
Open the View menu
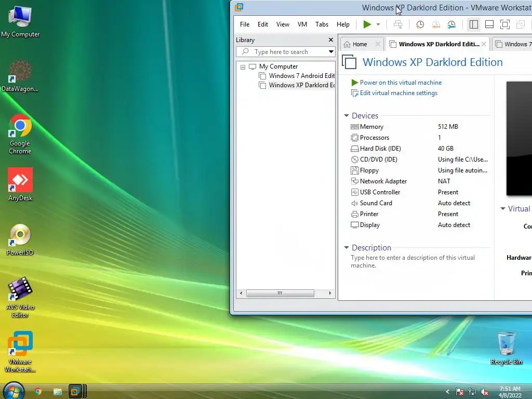pyautogui.click(x=283, y=24)
